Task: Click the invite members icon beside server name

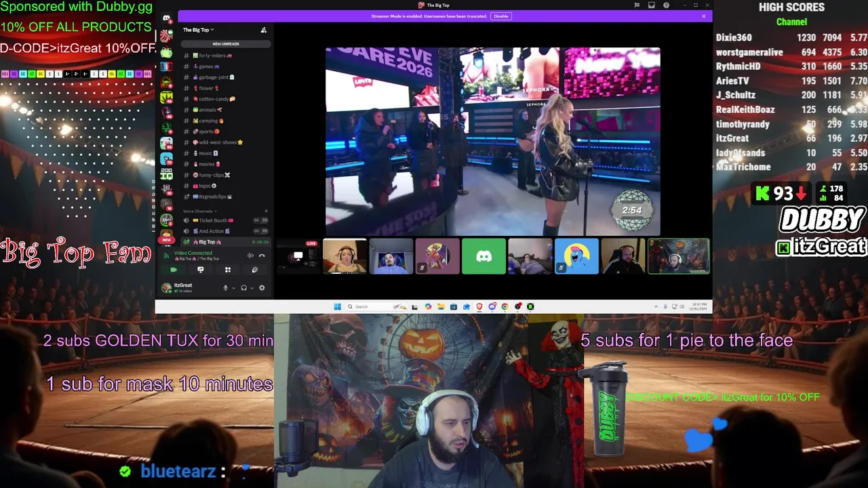Action: pyautogui.click(x=264, y=30)
